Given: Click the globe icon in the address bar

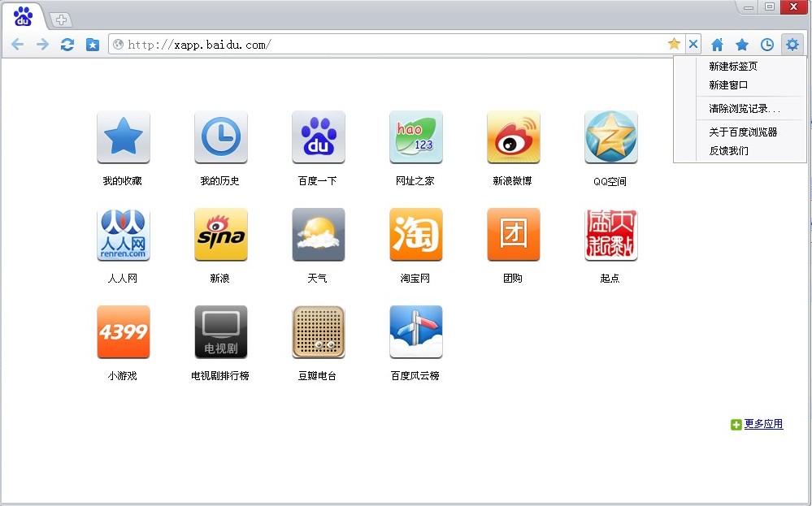Looking at the screenshot, I should pyautogui.click(x=118, y=45).
